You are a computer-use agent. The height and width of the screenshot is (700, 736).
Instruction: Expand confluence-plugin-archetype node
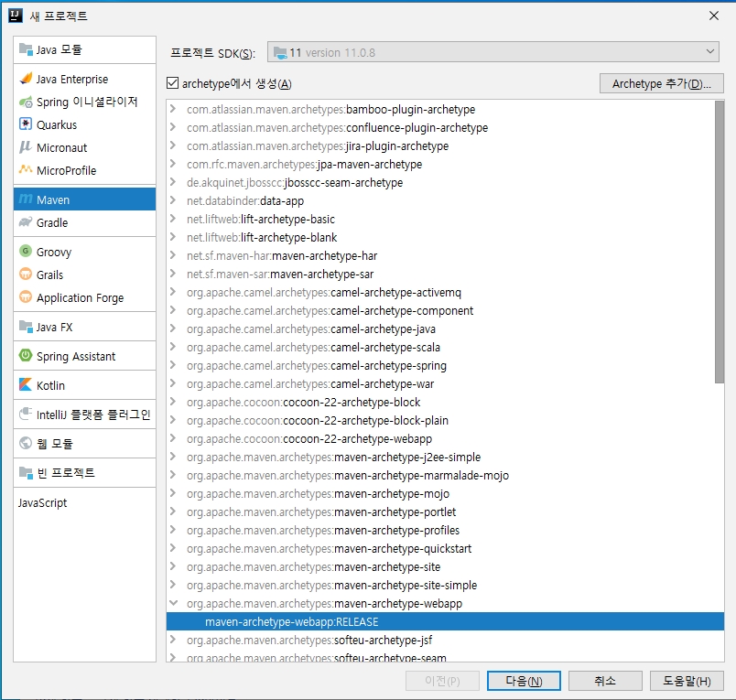pos(173,127)
